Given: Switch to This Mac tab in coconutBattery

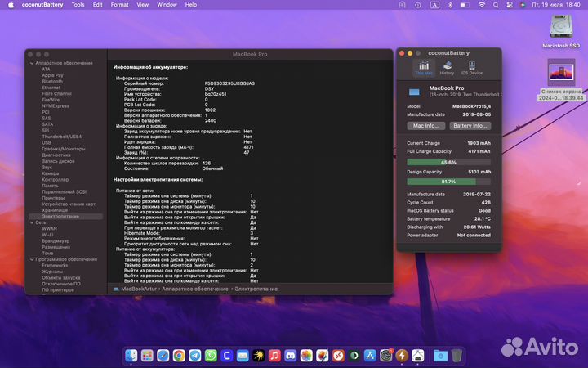Looking at the screenshot, I should [x=424, y=68].
